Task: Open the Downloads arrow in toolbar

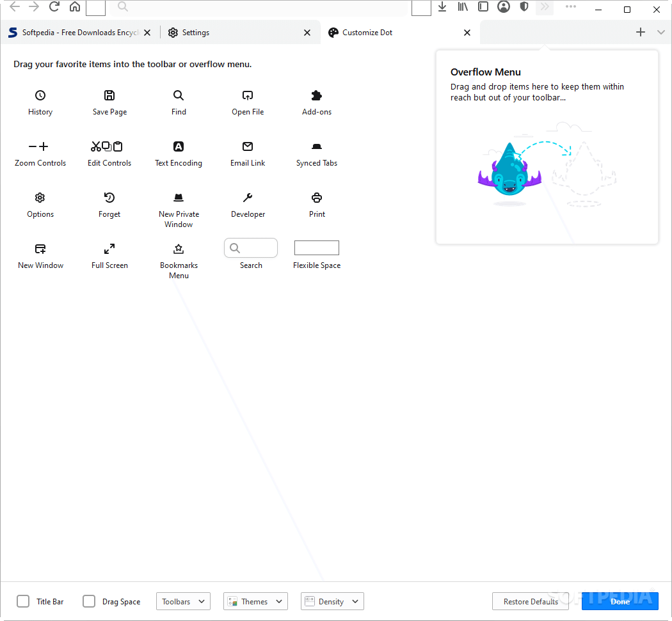Action: click(442, 7)
